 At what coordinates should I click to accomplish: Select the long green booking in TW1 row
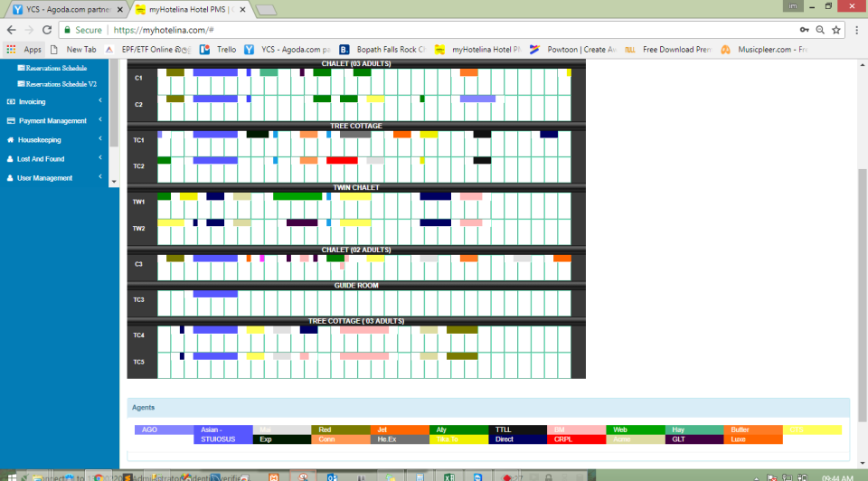tap(297, 196)
